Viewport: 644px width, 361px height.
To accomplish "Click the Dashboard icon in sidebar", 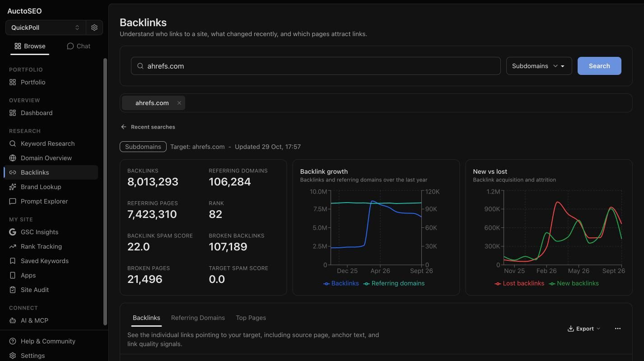I will (13, 113).
